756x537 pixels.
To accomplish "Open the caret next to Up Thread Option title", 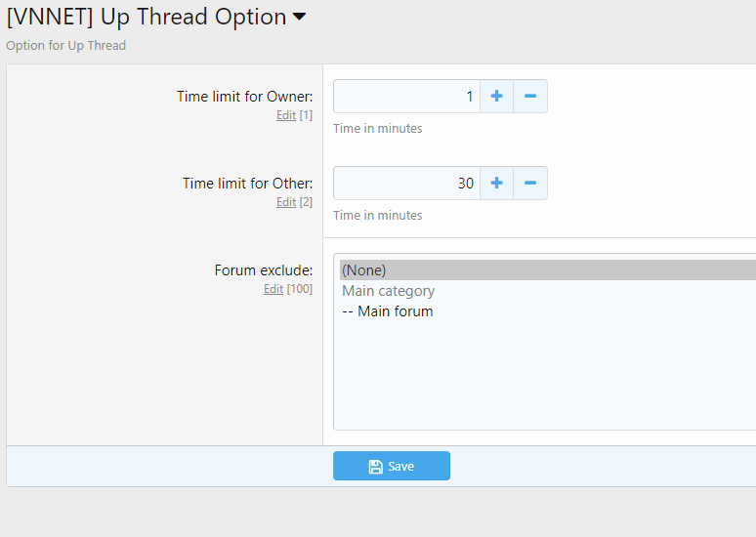I will pyautogui.click(x=299, y=18).
